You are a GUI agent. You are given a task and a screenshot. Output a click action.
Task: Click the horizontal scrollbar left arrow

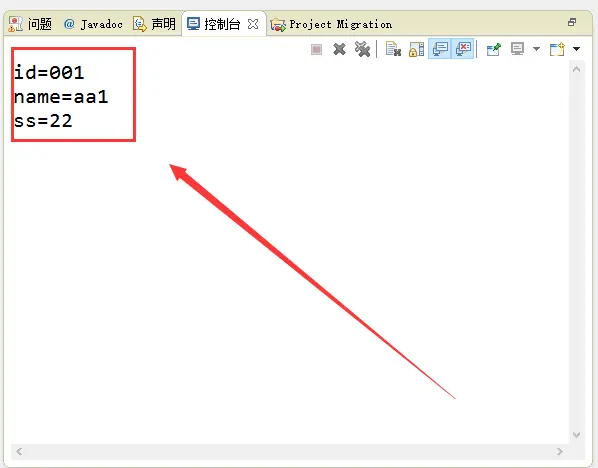pos(19,452)
